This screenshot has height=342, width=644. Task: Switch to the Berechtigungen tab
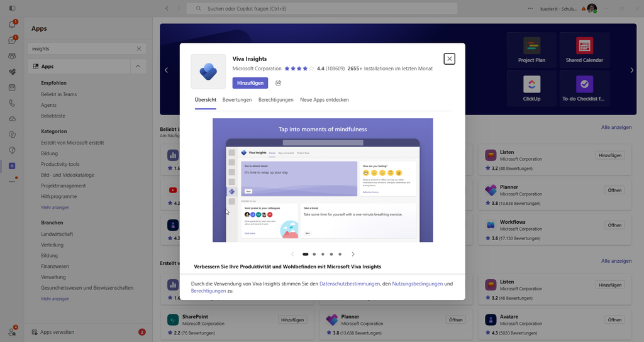[276, 100]
